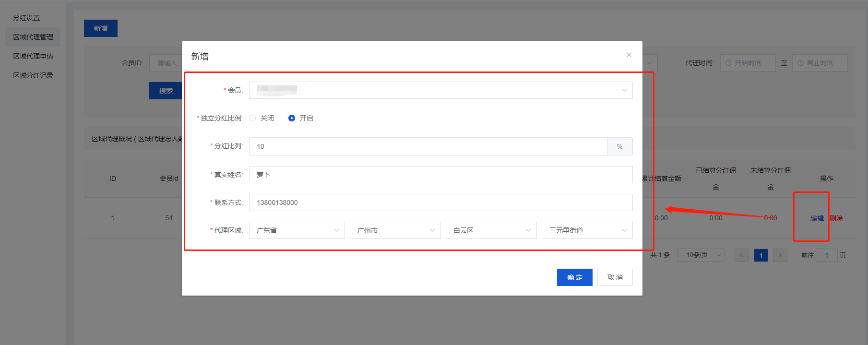The image size is (868, 345).
Task: Select 开启 for 独立分红比例
Action: click(x=292, y=118)
